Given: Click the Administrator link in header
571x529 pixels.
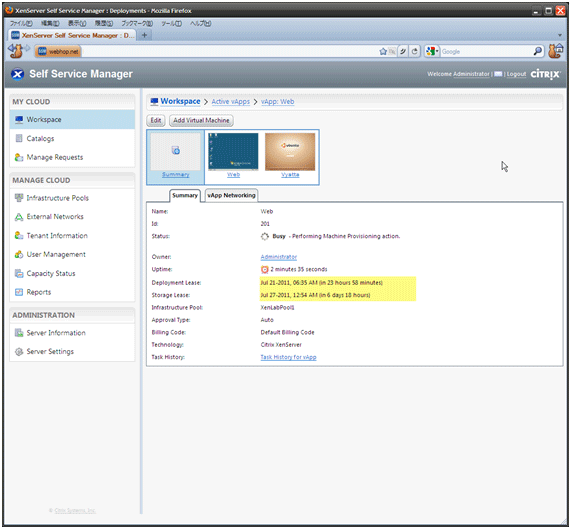Looking at the screenshot, I should [471, 74].
